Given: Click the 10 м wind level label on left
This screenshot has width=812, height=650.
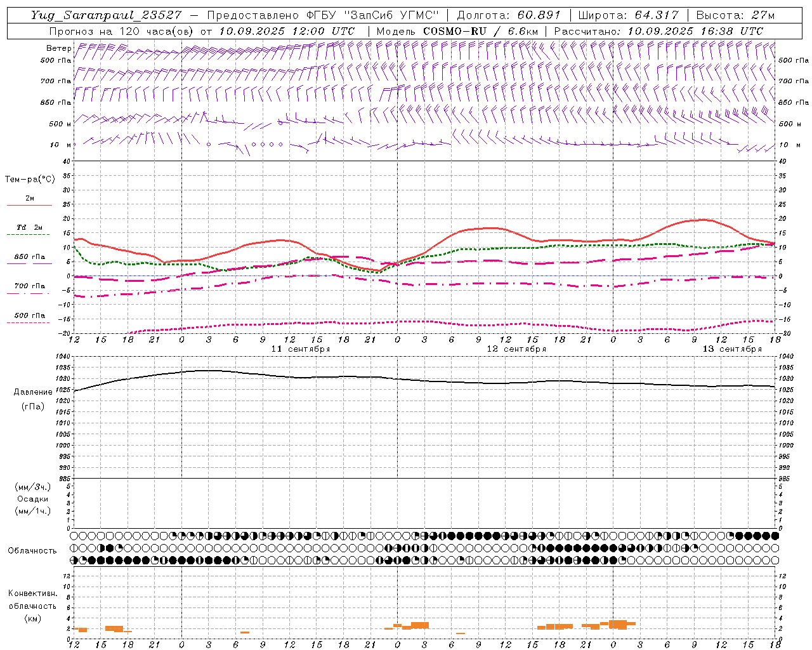Looking at the screenshot, I should 61,145.
